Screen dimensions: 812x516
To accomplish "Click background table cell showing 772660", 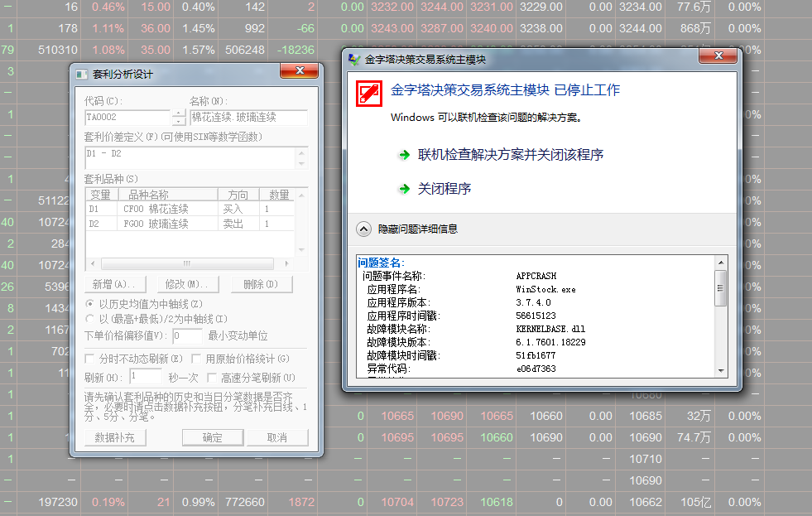I will (244, 502).
